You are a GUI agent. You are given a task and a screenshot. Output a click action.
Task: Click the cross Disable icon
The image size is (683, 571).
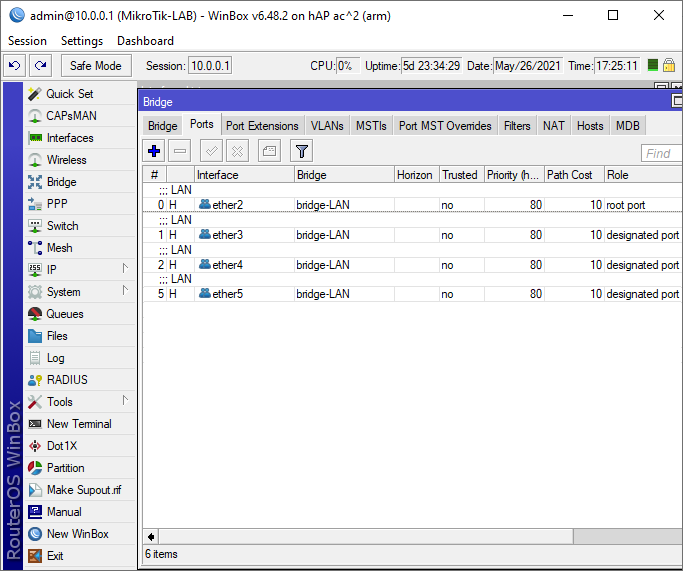[237, 151]
